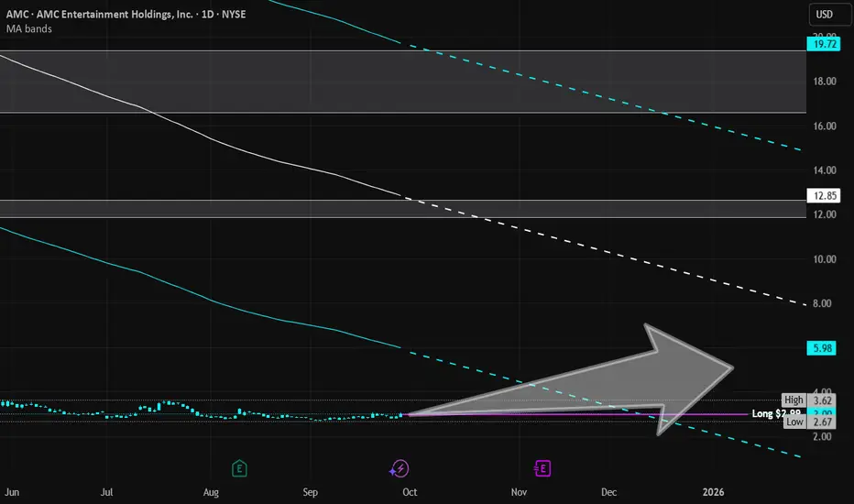Click the green earnings E icon near Aug
854x504 pixels.
pos(239,468)
